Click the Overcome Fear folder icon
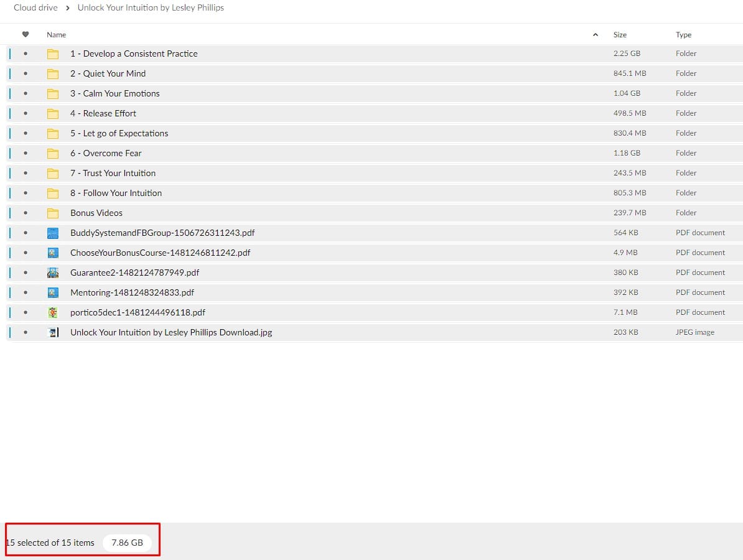 click(53, 153)
